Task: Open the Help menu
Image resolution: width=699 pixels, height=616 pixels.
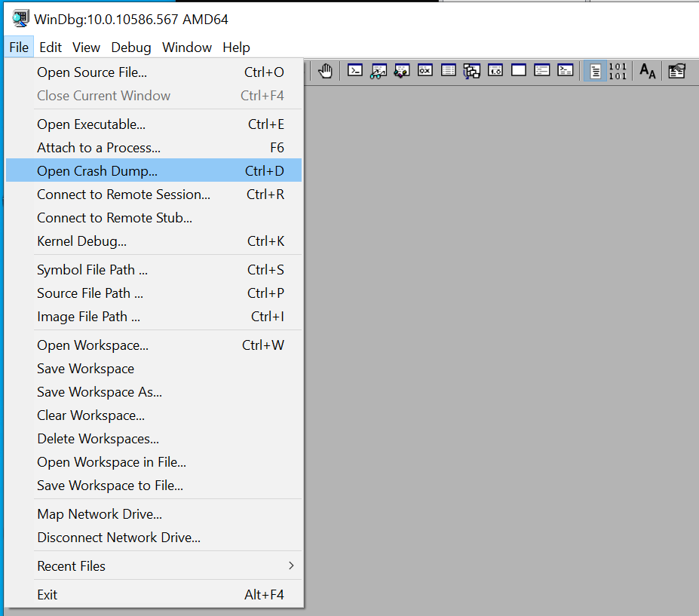Action: point(236,48)
